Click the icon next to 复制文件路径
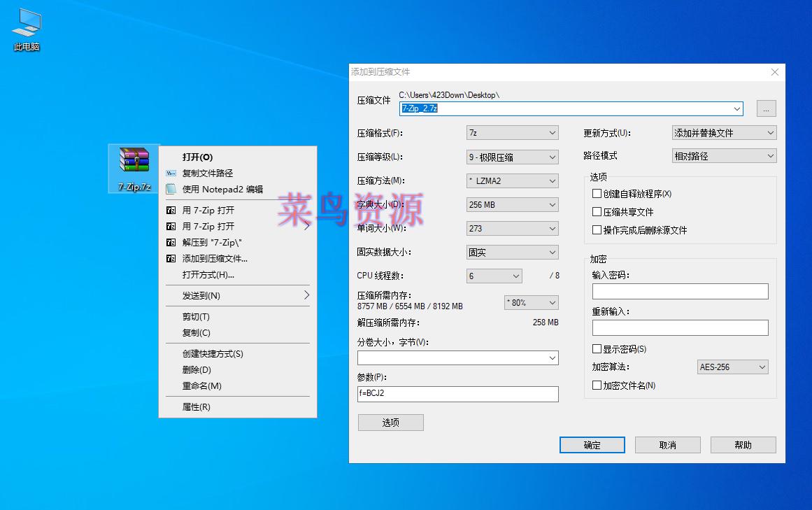The height and width of the screenshot is (510, 812). [x=171, y=173]
